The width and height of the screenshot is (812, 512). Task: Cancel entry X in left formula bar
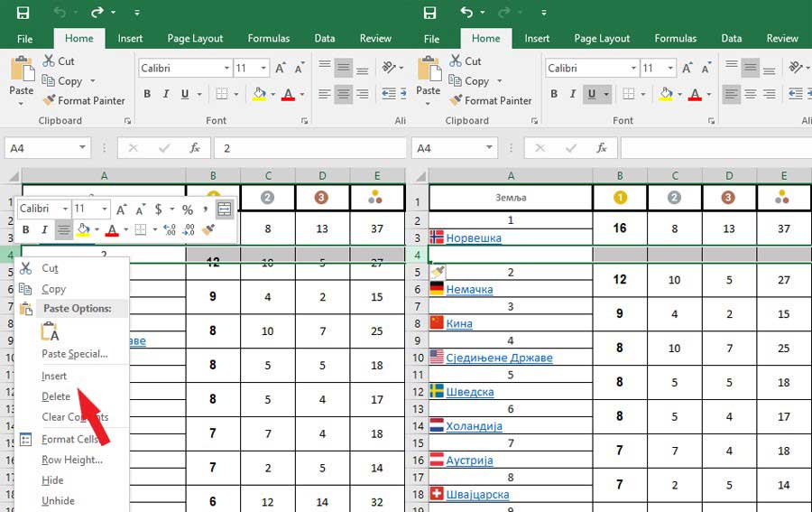[134, 148]
